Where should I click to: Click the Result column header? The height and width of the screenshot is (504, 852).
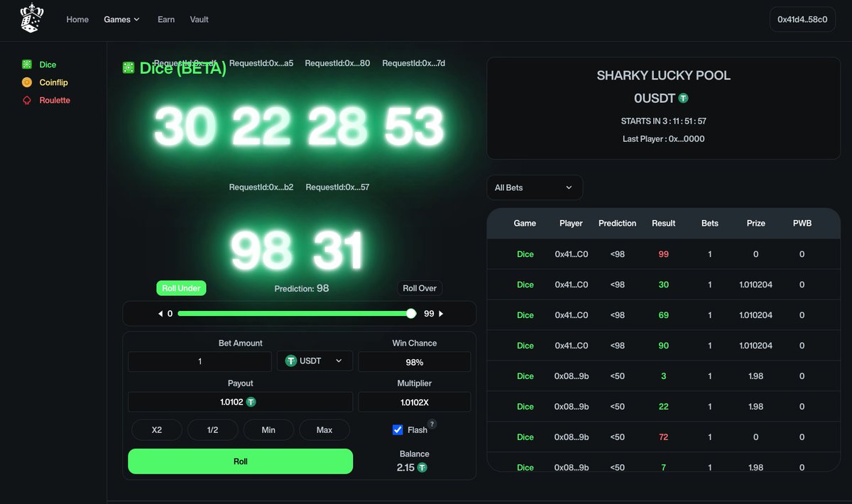pyautogui.click(x=663, y=223)
